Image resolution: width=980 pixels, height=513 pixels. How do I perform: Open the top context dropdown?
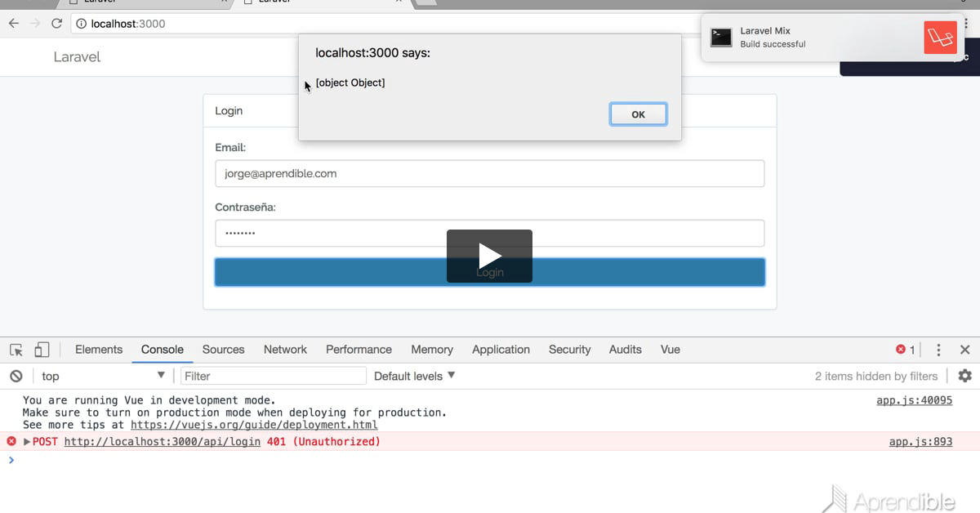click(x=104, y=376)
